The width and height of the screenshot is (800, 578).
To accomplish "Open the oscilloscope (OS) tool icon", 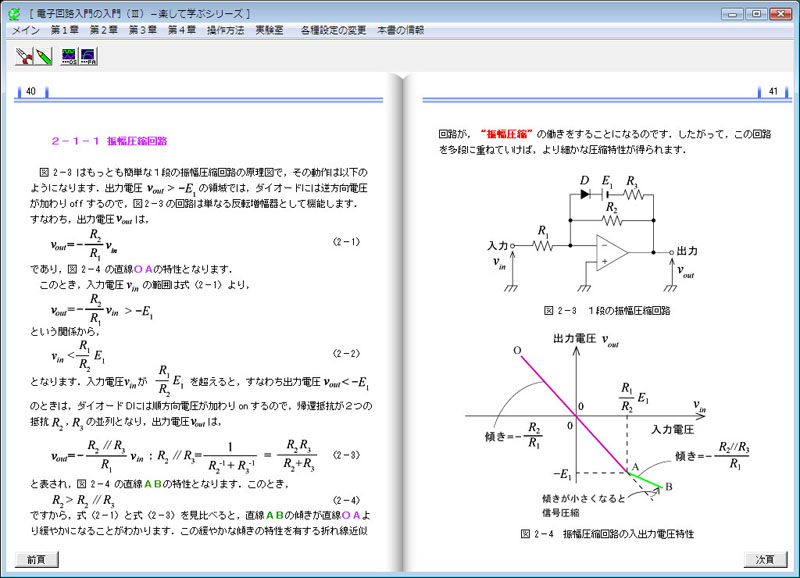I will click(x=69, y=56).
